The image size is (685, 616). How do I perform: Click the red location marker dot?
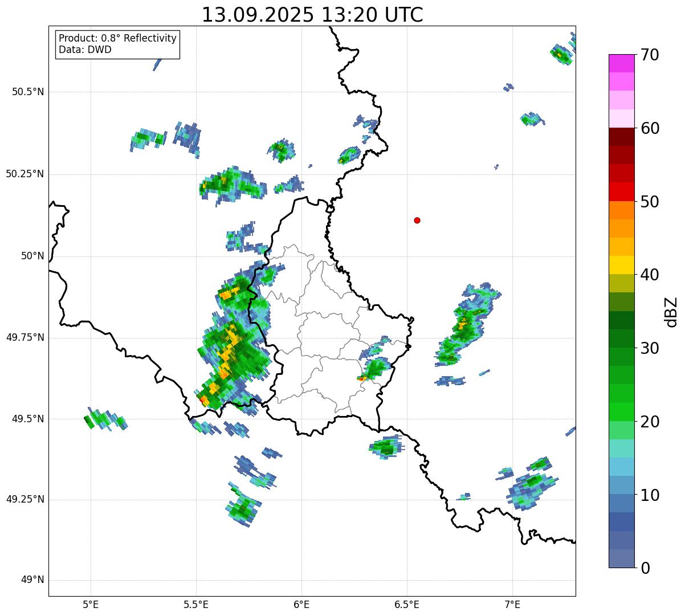pyautogui.click(x=417, y=220)
